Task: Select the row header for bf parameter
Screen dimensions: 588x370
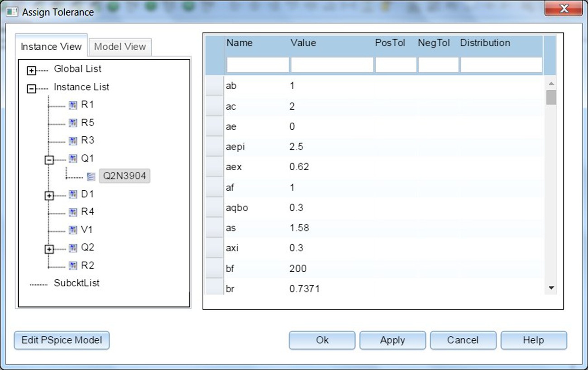Action: pos(215,269)
